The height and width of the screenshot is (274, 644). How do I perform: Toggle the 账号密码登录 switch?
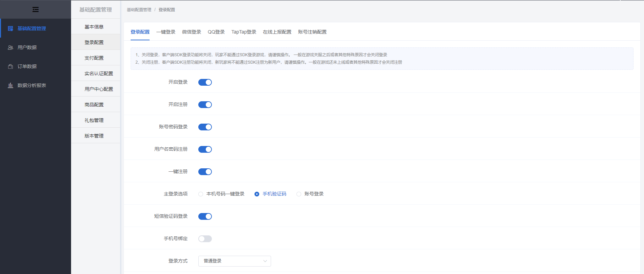(205, 127)
